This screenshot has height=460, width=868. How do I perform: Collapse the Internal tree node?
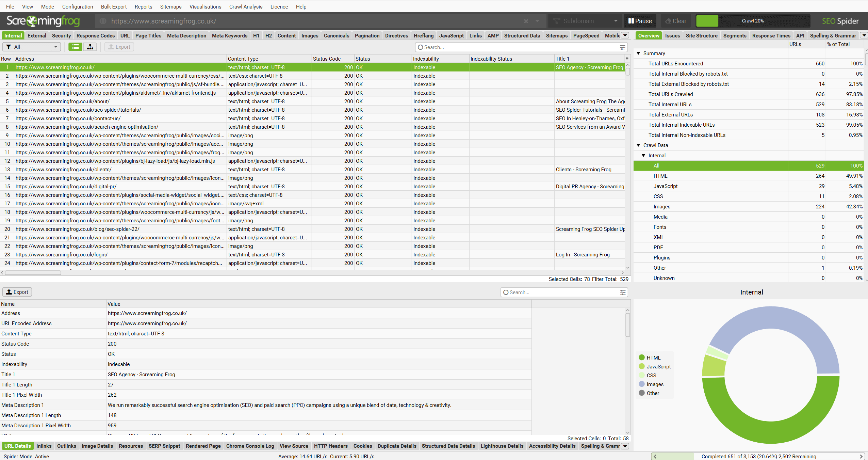[643, 156]
